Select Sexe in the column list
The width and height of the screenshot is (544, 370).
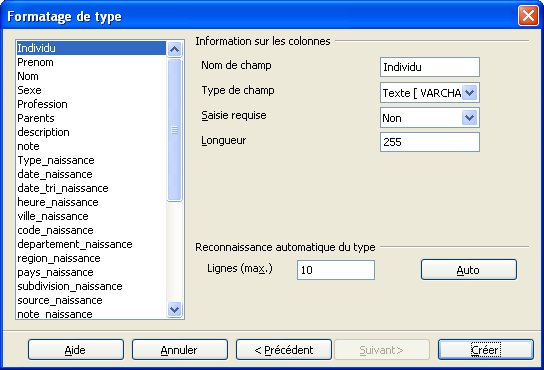click(91, 90)
